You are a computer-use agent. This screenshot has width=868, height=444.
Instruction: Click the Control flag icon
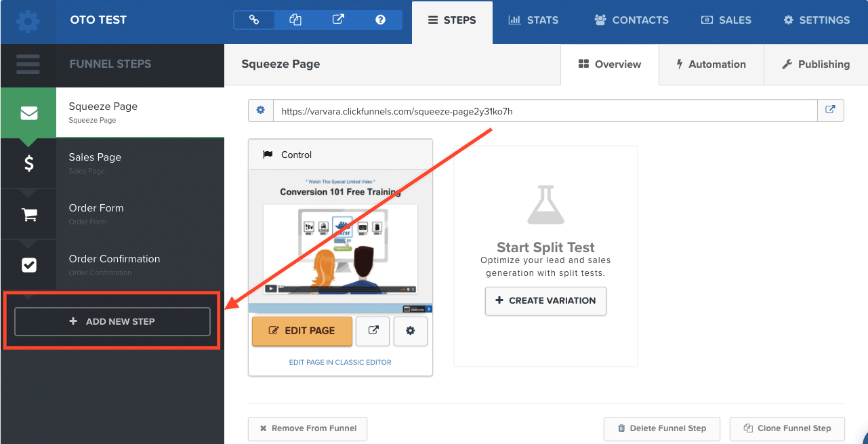pyautogui.click(x=267, y=155)
